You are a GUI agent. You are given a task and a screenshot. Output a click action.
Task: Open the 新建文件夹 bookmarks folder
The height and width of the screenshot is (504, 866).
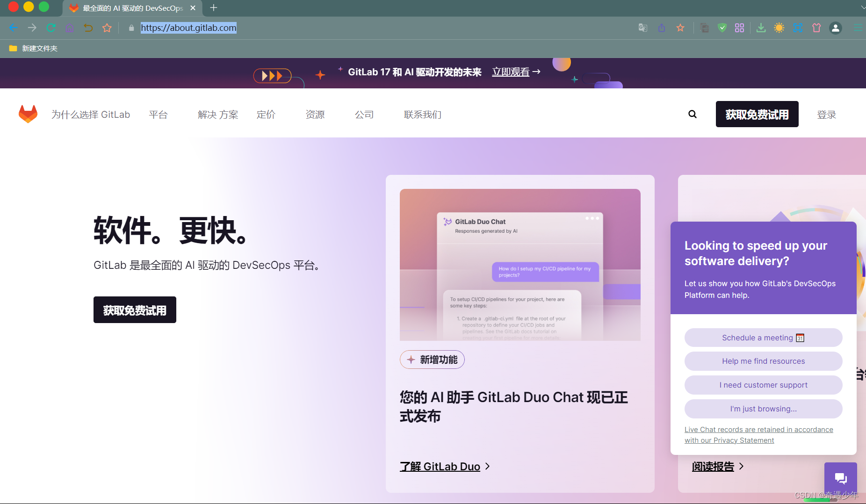pos(33,48)
